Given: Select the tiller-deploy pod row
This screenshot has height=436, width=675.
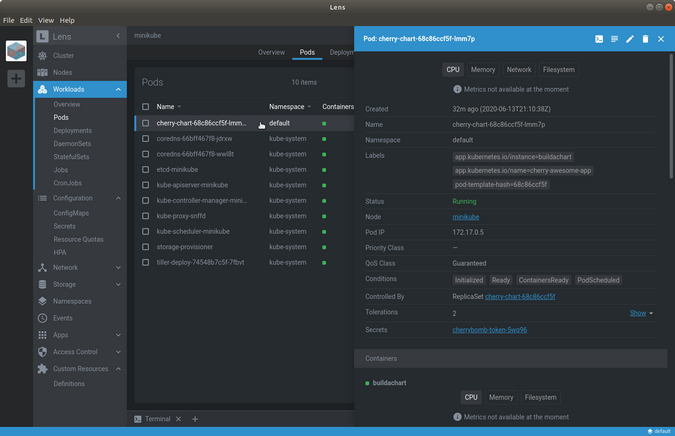Looking at the screenshot, I should pos(200,262).
